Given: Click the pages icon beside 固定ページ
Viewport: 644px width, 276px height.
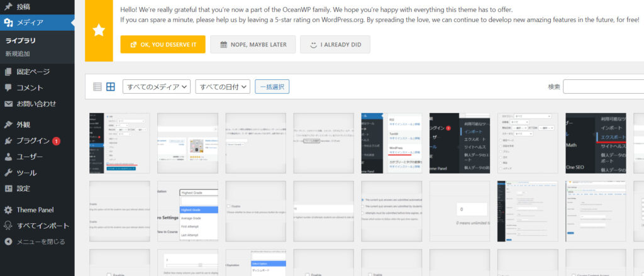Looking at the screenshot, I should [8, 72].
